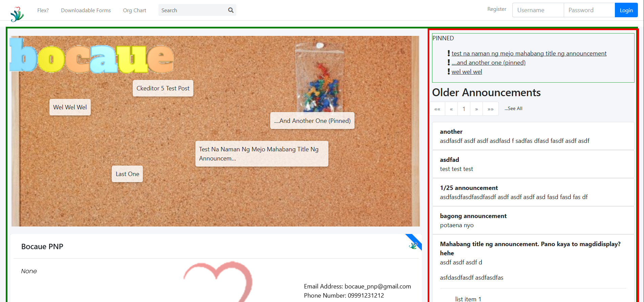Image resolution: width=644 pixels, height=302 pixels.
Task: Open pinned link ....and another one (pinned)
Action: [489, 63]
